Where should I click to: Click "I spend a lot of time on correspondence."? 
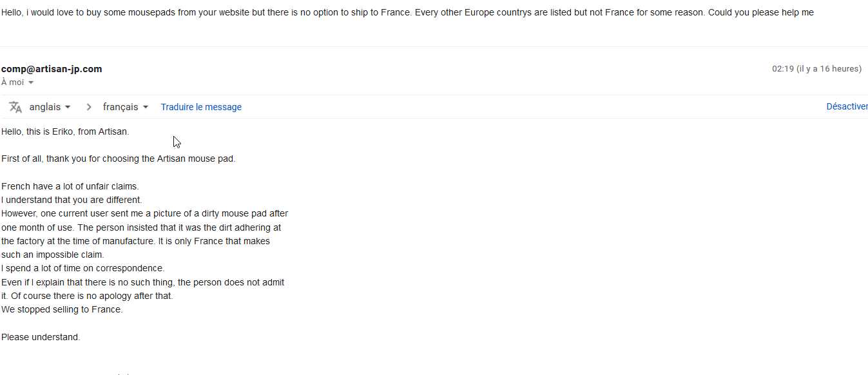pos(83,268)
